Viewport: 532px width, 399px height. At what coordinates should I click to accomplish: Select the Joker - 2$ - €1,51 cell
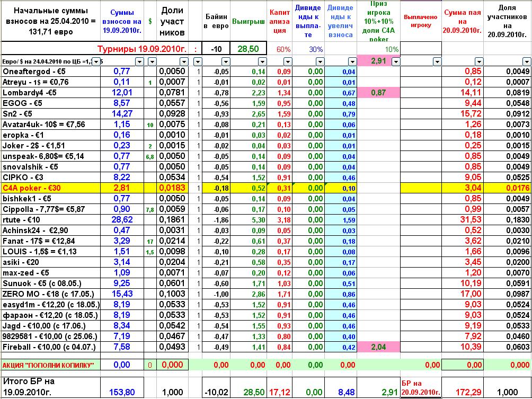pyautogui.click(x=51, y=146)
